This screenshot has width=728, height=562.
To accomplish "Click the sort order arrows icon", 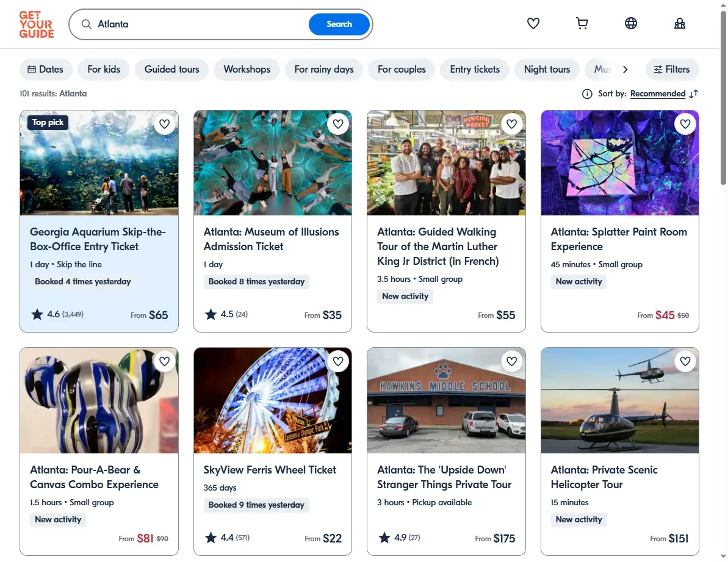I will tap(694, 94).
